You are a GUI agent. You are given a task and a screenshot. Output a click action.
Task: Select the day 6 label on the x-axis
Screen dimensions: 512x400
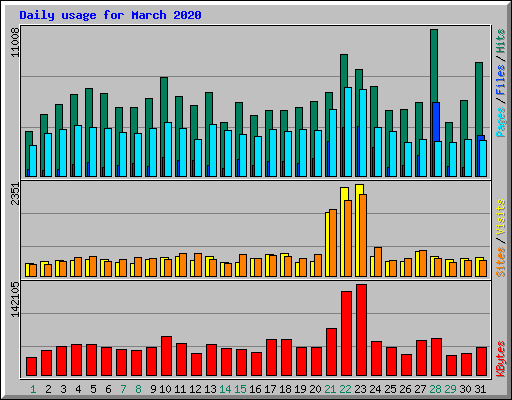pyautogui.click(x=108, y=389)
